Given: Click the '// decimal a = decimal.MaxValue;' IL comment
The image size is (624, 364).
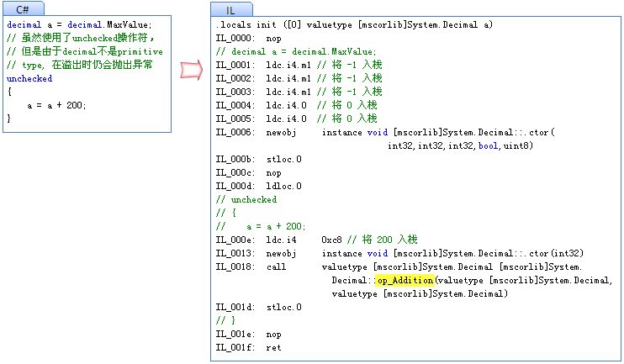Looking at the screenshot, I should point(296,52).
